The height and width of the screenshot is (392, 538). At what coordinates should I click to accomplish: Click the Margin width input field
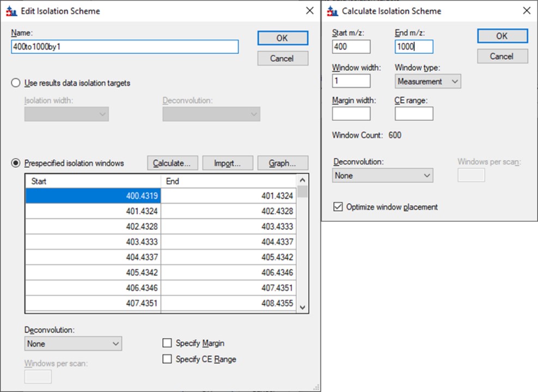click(351, 114)
